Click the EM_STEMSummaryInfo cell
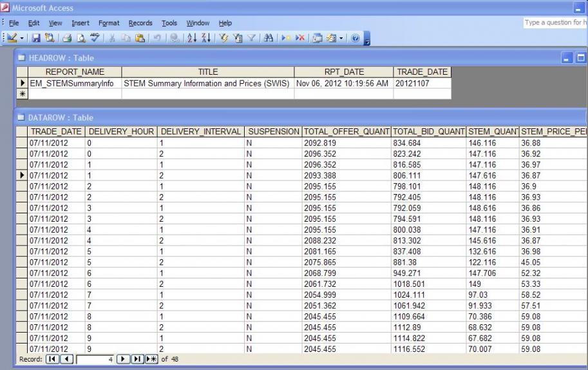This screenshot has height=370, width=588. [75, 83]
